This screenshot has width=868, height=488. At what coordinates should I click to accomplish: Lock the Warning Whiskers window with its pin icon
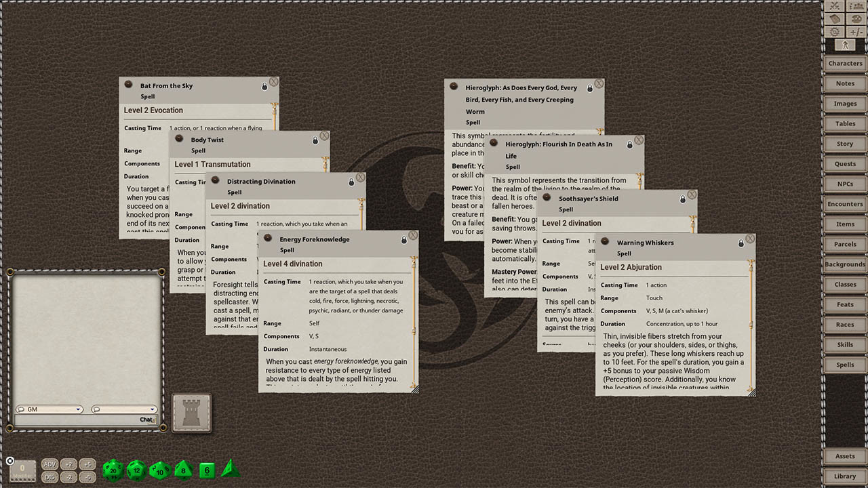click(x=740, y=243)
